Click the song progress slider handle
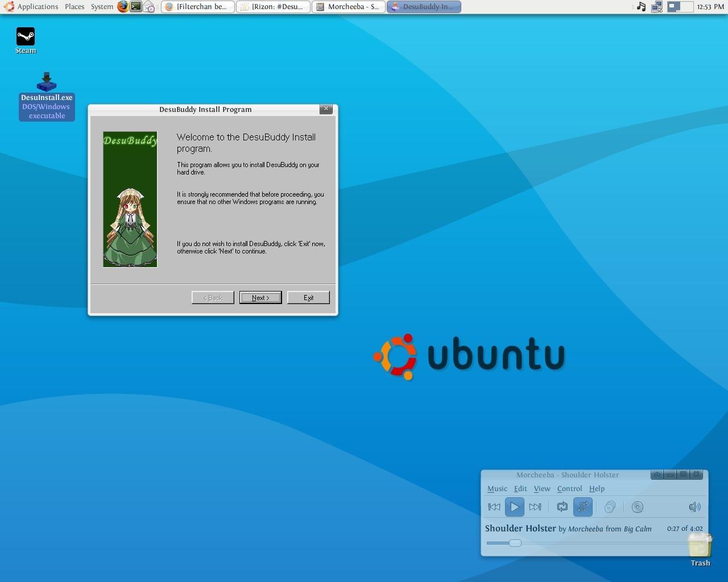Screen dimensions: 728x582 (515, 543)
